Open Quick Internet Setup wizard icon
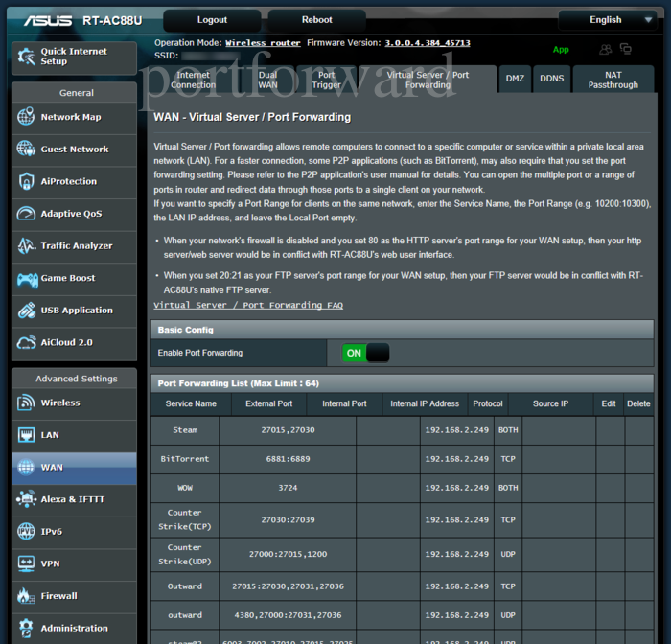Viewport: 671px width, 644px height. [26, 57]
